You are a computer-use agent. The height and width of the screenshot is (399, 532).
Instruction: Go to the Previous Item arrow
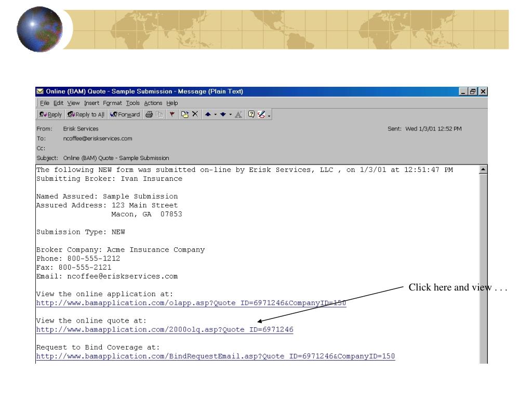coord(208,115)
